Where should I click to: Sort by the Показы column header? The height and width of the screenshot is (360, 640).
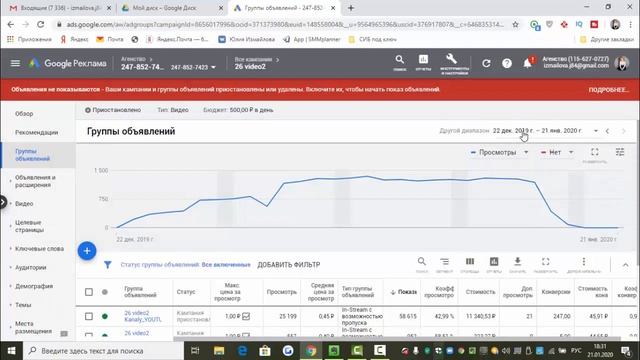click(403, 292)
